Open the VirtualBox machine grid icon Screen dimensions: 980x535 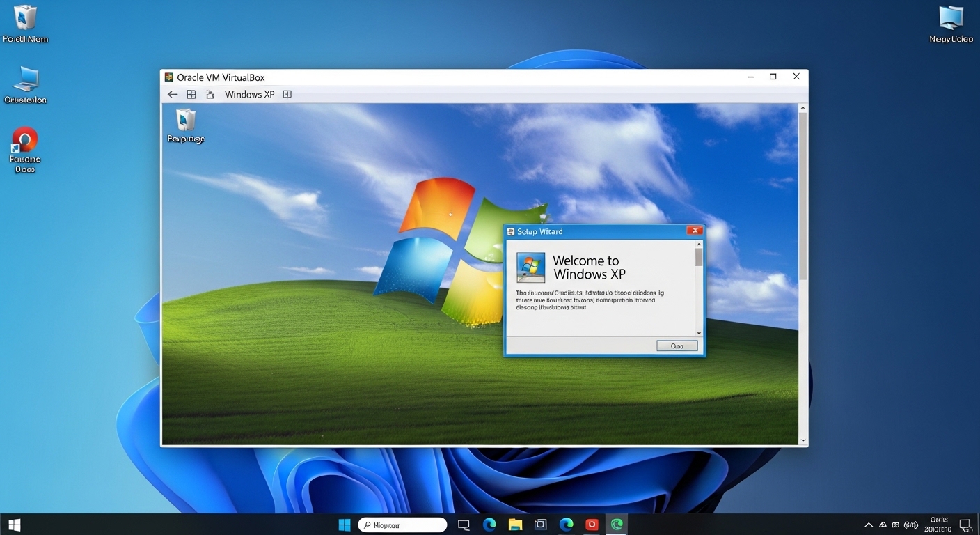[x=191, y=94]
